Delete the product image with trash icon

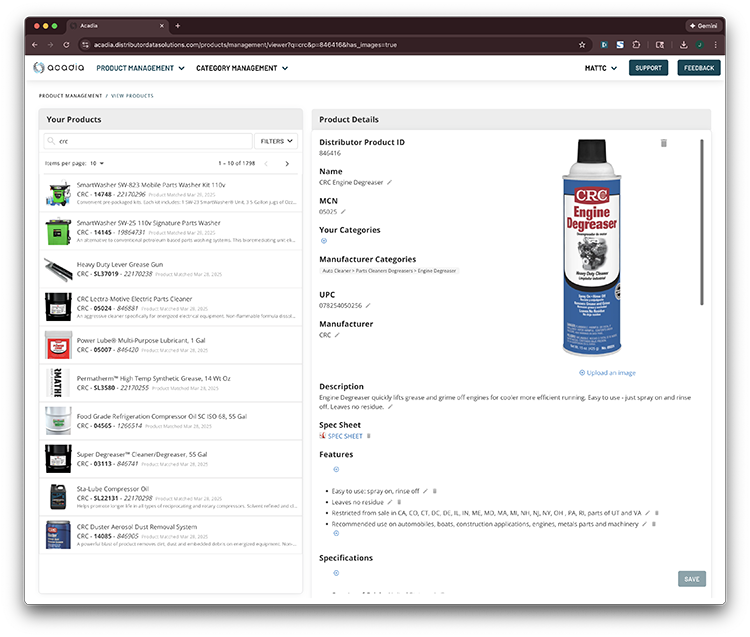(663, 143)
